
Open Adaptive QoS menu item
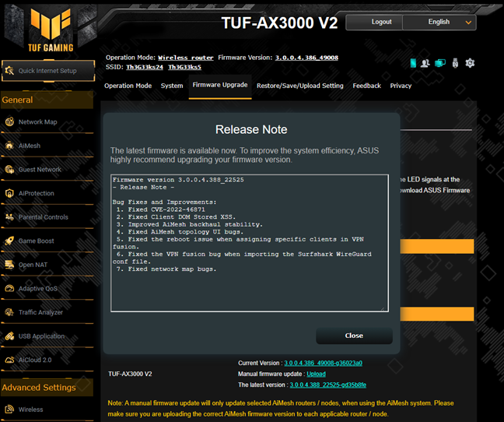tap(47, 289)
